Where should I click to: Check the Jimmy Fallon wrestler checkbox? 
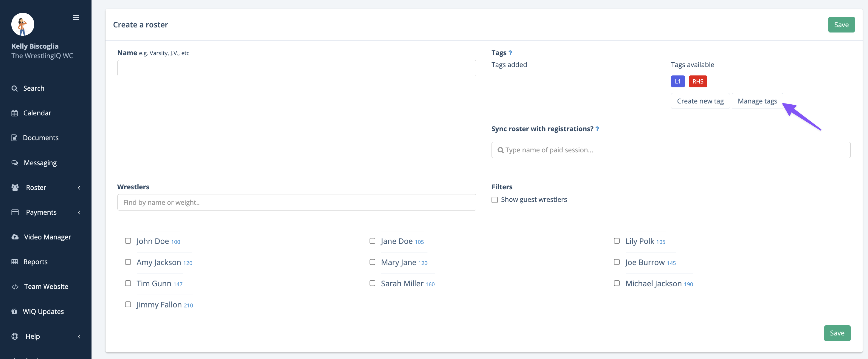tap(128, 304)
